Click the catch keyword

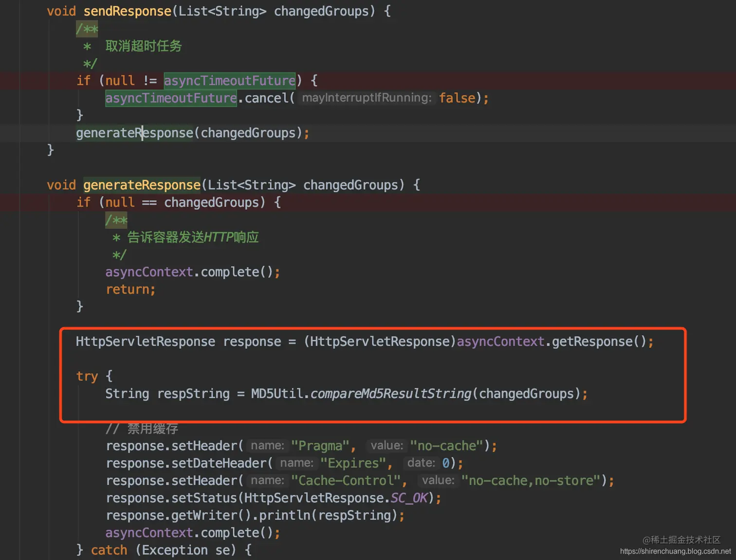109,550
